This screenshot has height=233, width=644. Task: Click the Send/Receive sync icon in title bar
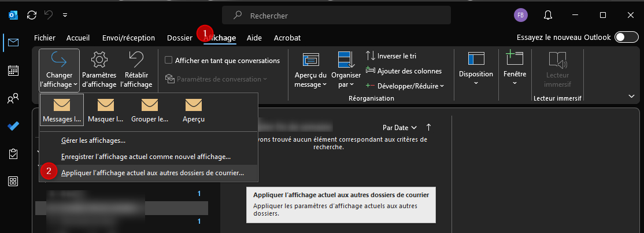[32, 15]
